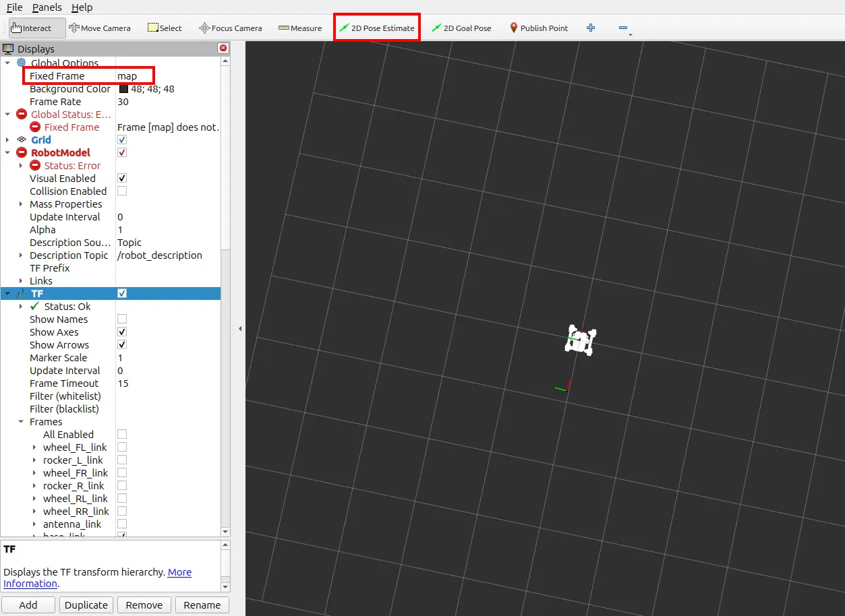
Task: Use the Select tool in the toolbar
Action: tap(164, 28)
